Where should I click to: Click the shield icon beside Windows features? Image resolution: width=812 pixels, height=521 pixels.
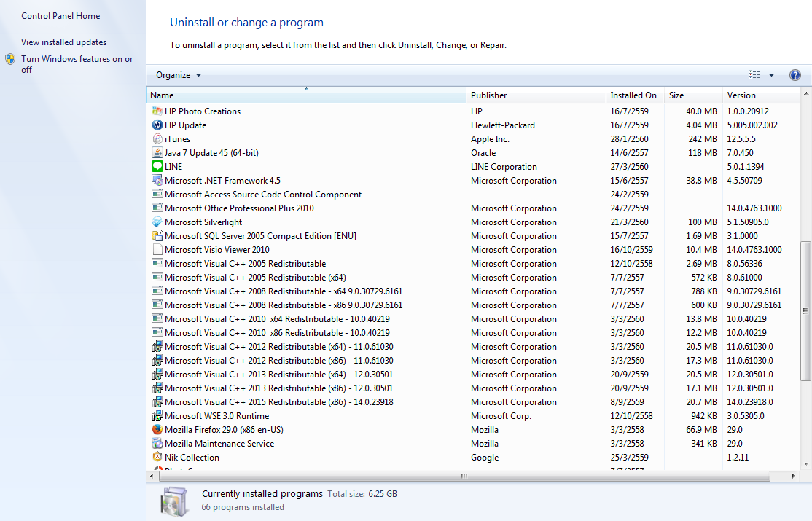pyautogui.click(x=10, y=59)
